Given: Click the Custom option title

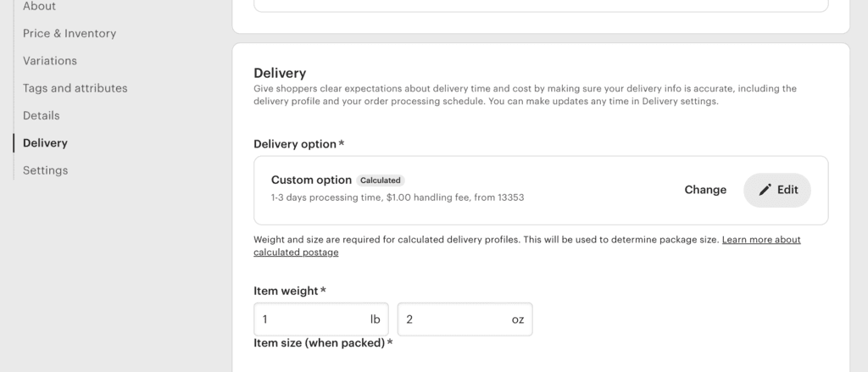Looking at the screenshot, I should [311, 180].
